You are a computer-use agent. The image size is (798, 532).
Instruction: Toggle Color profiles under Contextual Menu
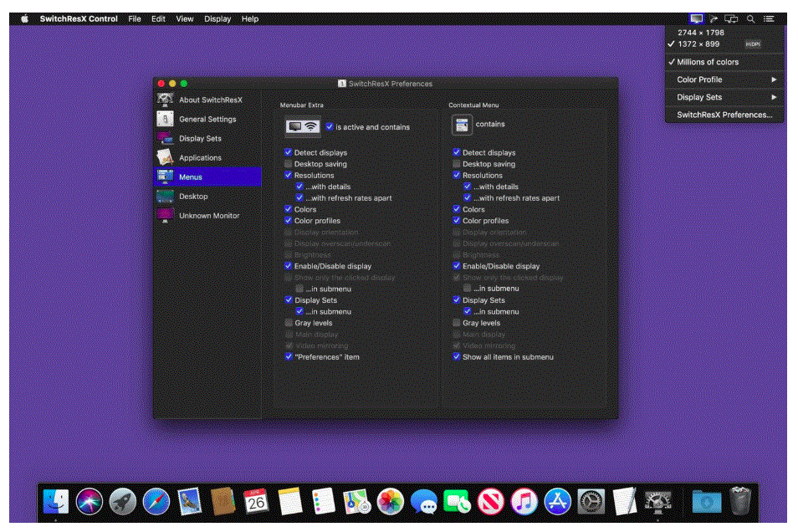point(457,221)
